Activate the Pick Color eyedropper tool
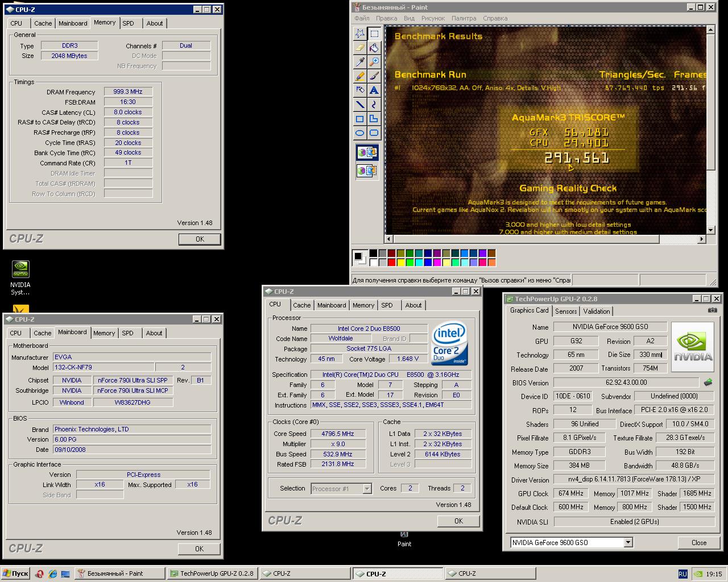The width and height of the screenshot is (728, 582). click(x=360, y=61)
